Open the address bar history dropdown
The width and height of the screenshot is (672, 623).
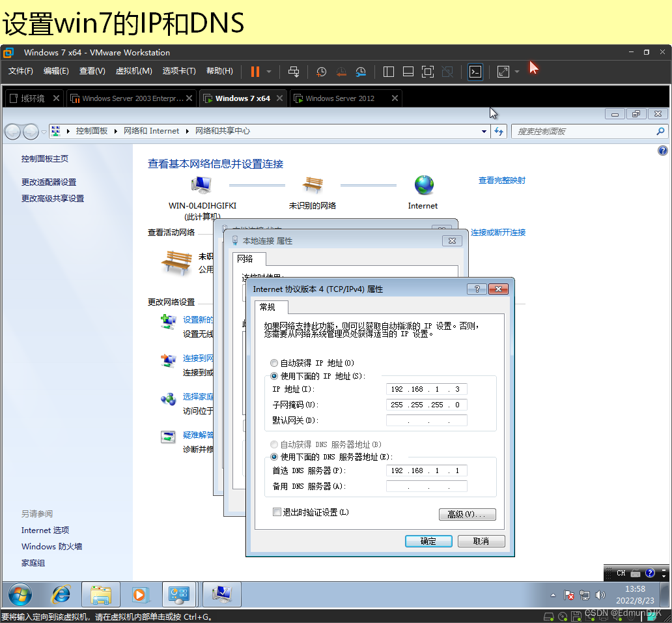484,131
